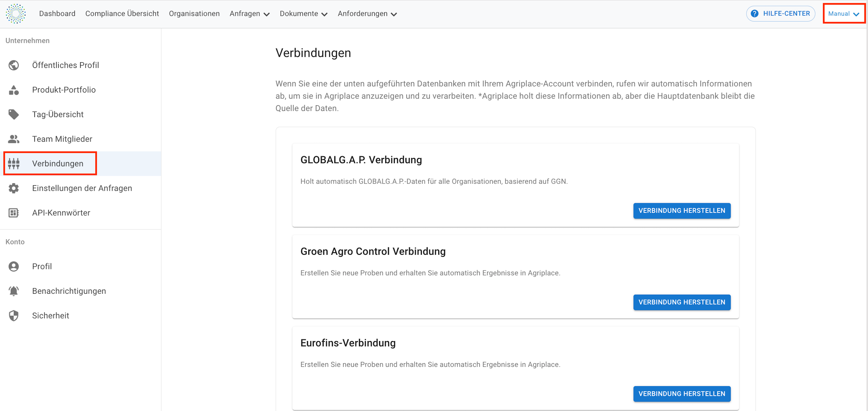Screen dimensions: 868x411
Task: Click the Agriplace logo icon
Action: tap(15, 14)
